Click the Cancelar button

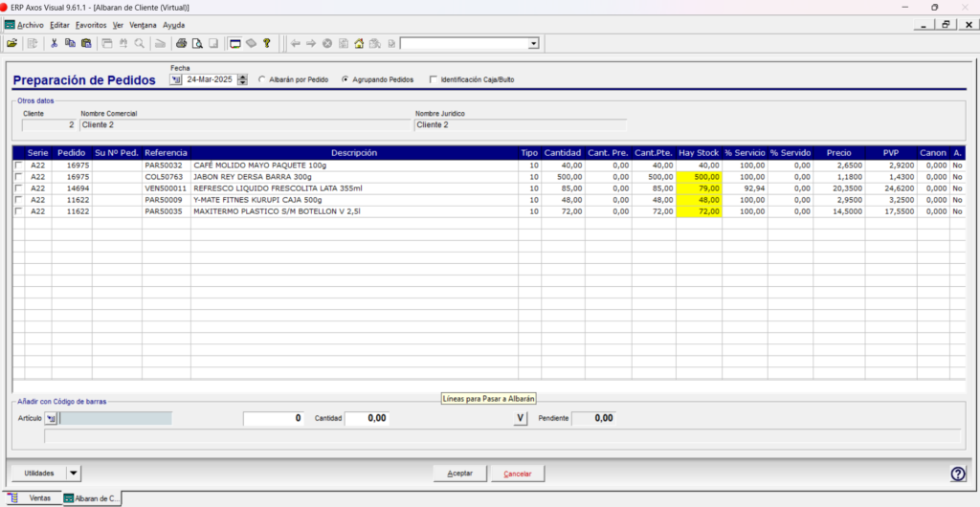click(518, 474)
